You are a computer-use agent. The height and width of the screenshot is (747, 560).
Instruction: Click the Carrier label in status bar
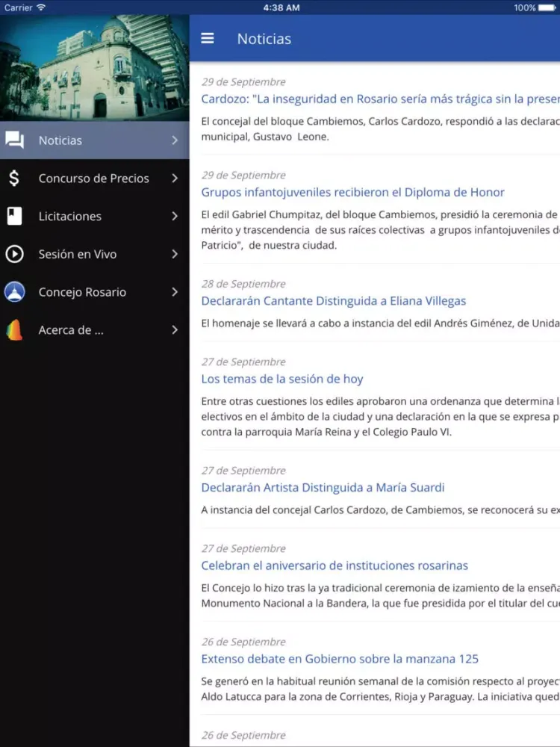click(x=18, y=7)
